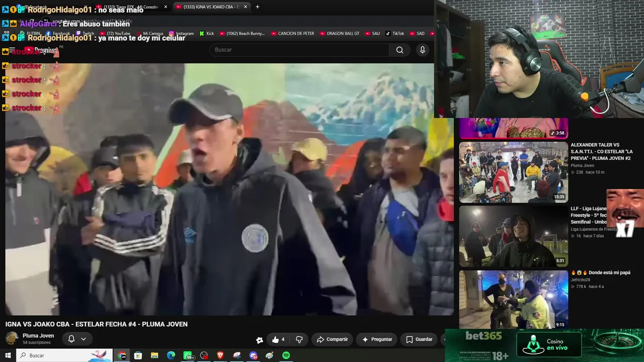This screenshot has height=362, width=644.
Task: Click the notification bell for Pluma Joven
Action: click(71, 339)
